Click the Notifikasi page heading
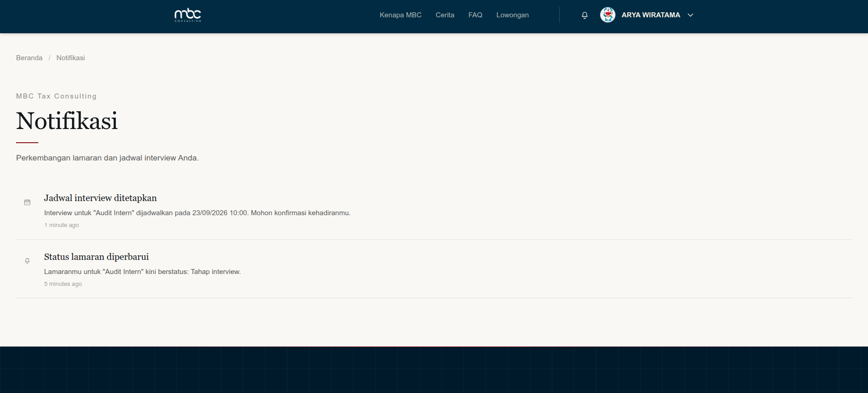Screen dimensions: 868x393 click(x=67, y=121)
